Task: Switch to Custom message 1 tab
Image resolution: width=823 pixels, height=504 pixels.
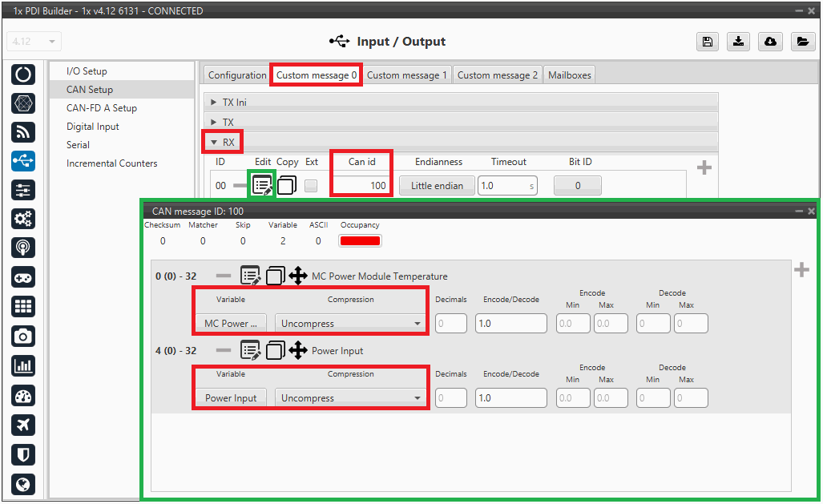Action: pos(407,75)
